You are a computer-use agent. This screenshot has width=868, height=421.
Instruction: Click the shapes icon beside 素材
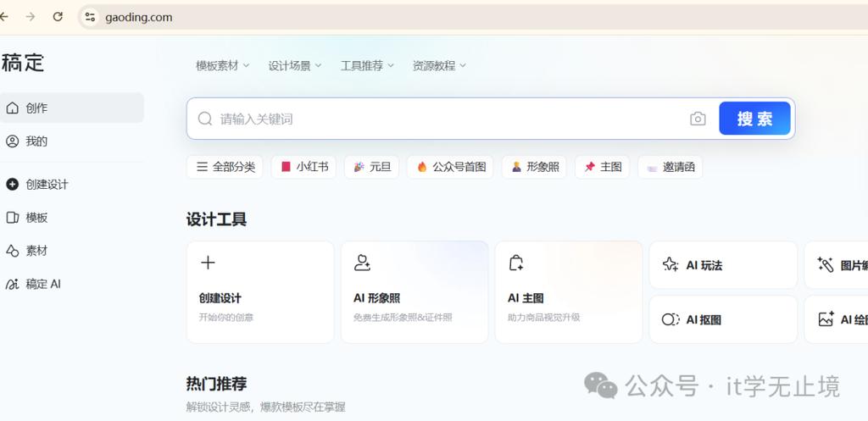coord(12,251)
